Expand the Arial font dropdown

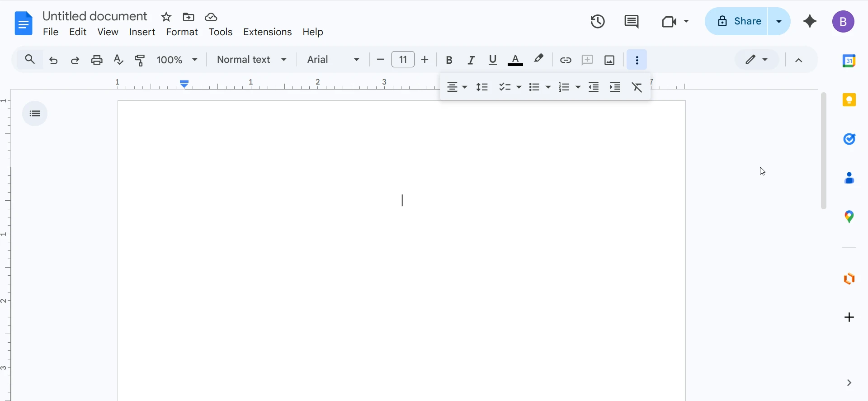333,60
